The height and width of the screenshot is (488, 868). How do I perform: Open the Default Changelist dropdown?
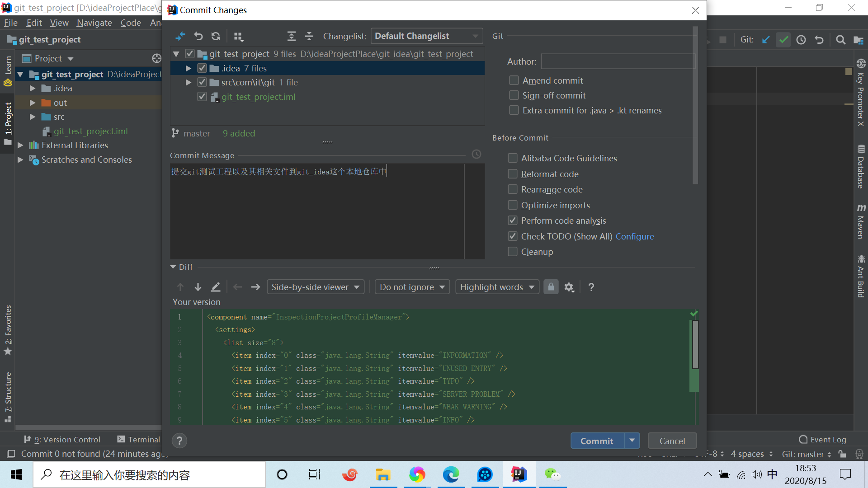tap(426, 36)
